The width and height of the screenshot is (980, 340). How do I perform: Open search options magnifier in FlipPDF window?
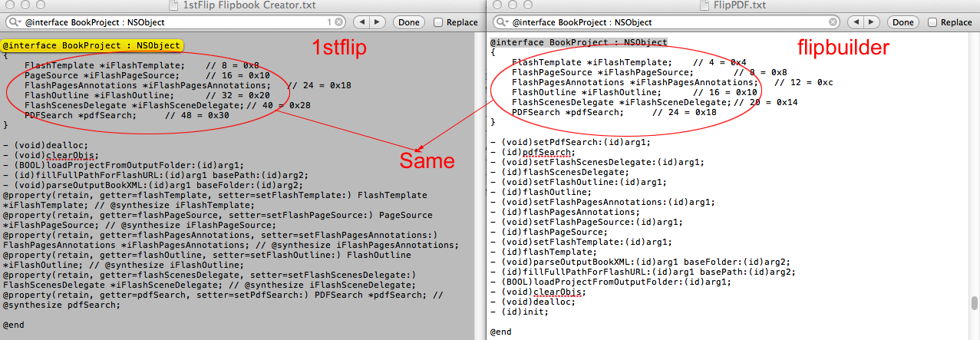click(x=502, y=23)
